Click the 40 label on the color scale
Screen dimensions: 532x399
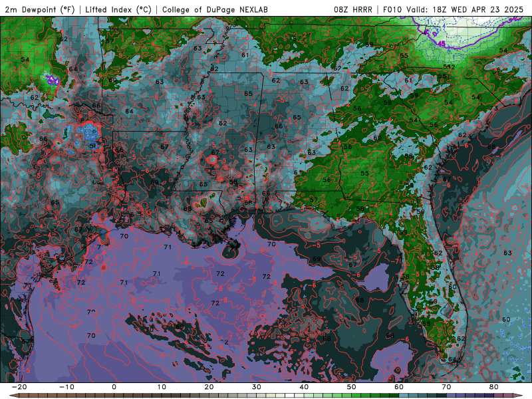(x=304, y=387)
